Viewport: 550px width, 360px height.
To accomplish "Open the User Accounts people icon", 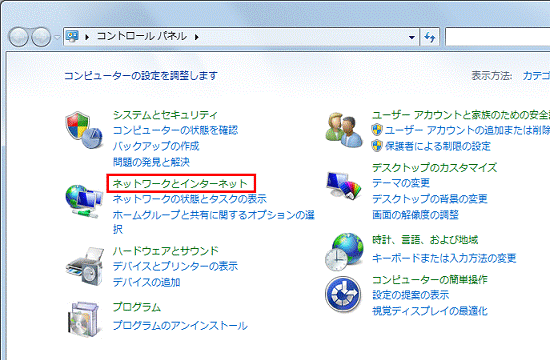I will click(343, 130).
